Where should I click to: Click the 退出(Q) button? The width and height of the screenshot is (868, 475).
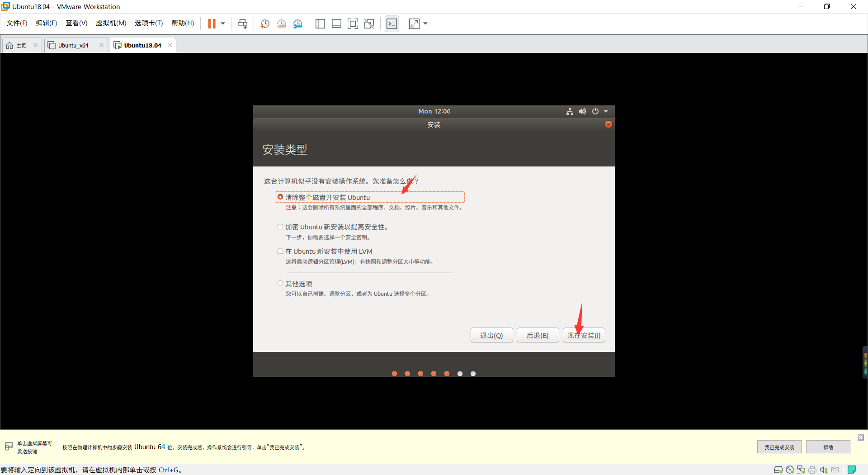pos(491,335)
